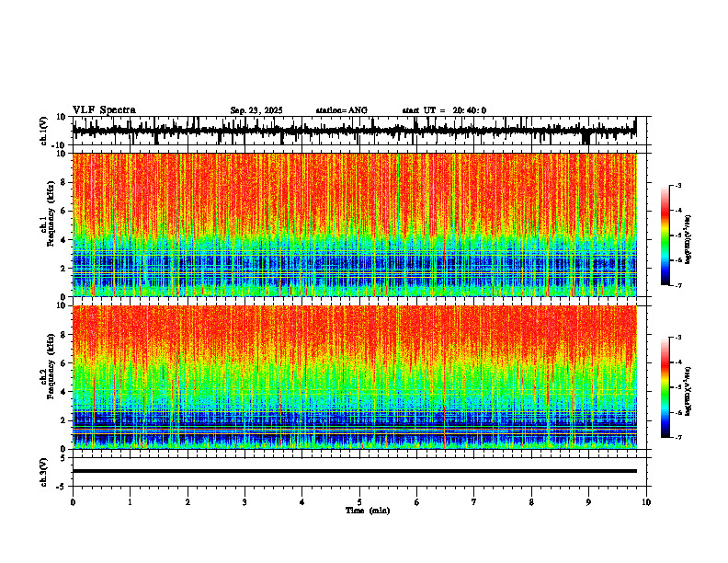The image size is (728, 563).
Task: Click the '-5' tick of ch.3(V) axis
Action: pyautogui.click(x=63, y=487)
